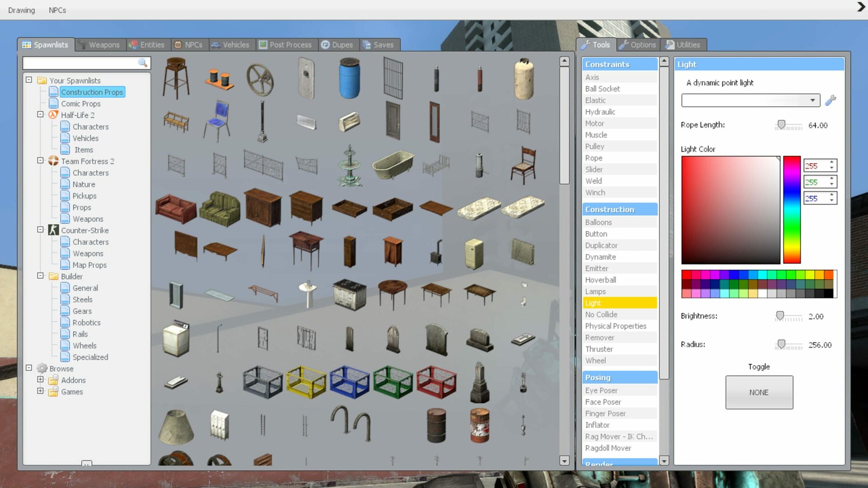Click the Duplicator tool icon
The image size is (868, 488).
click(602, 245)
